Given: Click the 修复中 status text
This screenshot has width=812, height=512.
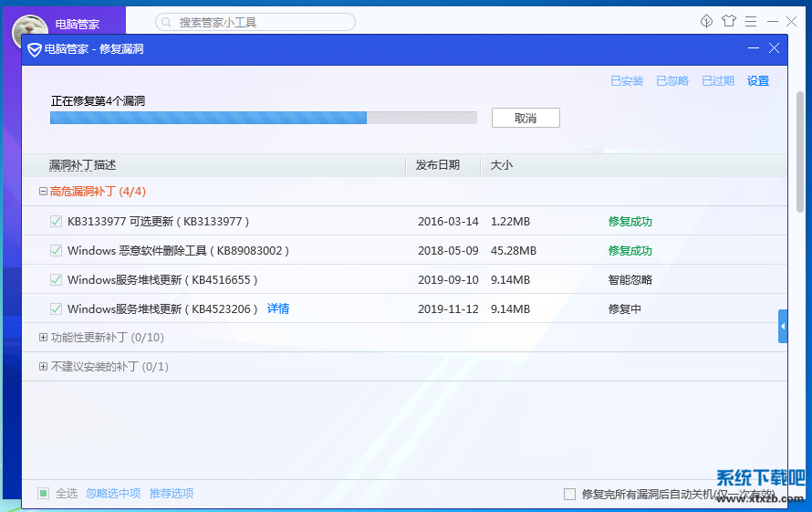Looking at the screenshot, I should pos(625,308).
